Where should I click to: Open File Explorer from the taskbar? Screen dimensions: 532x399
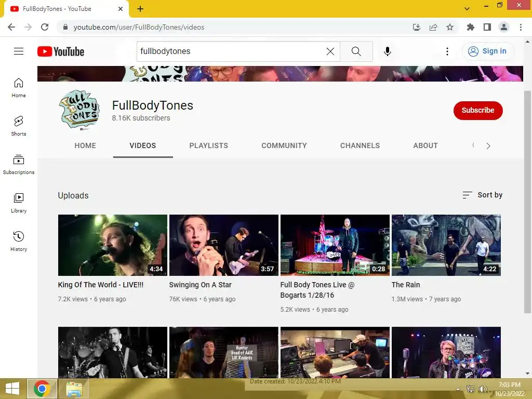74,389
